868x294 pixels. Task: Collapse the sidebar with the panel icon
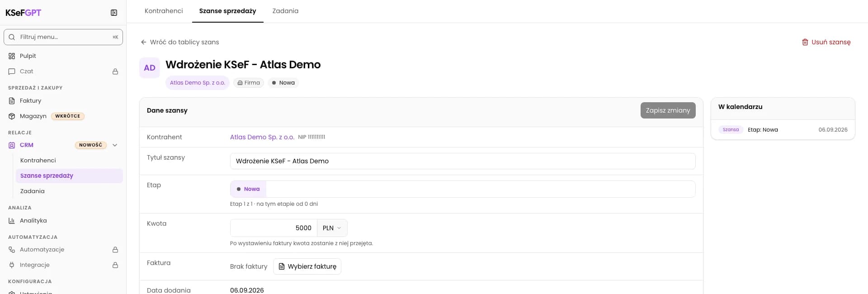pyautogui.click(x=114, y=13)
